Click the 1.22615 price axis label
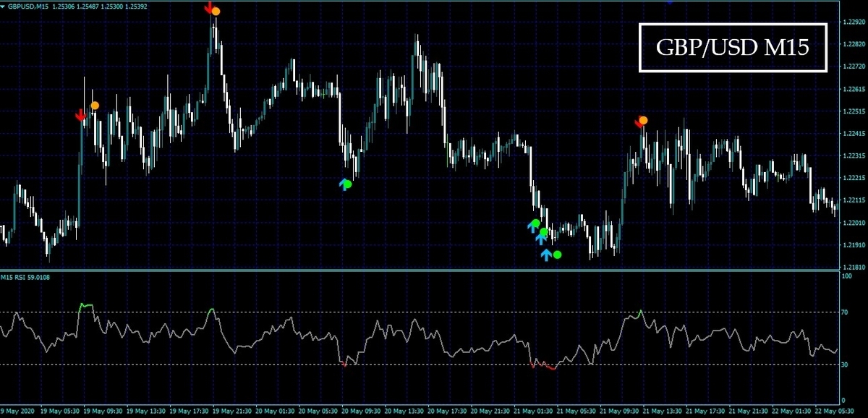Image resolution: width=868 pixels, height=418 pixels. coord(854,90)
